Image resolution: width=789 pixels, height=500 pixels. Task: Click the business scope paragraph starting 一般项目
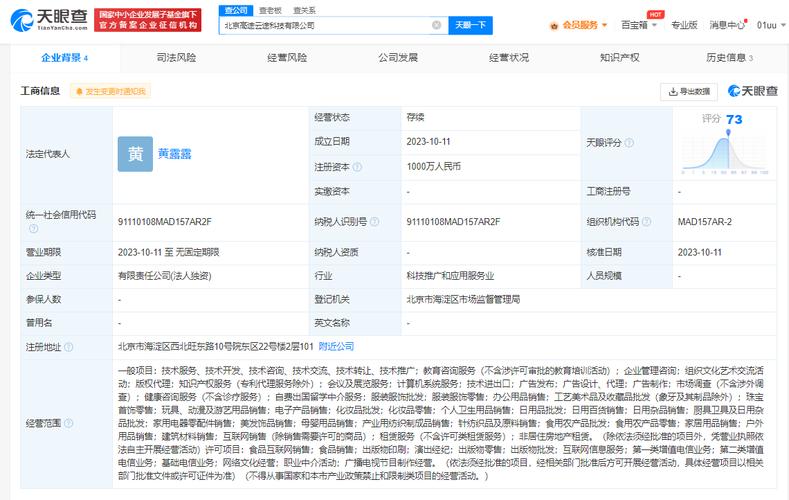[441, 423]
